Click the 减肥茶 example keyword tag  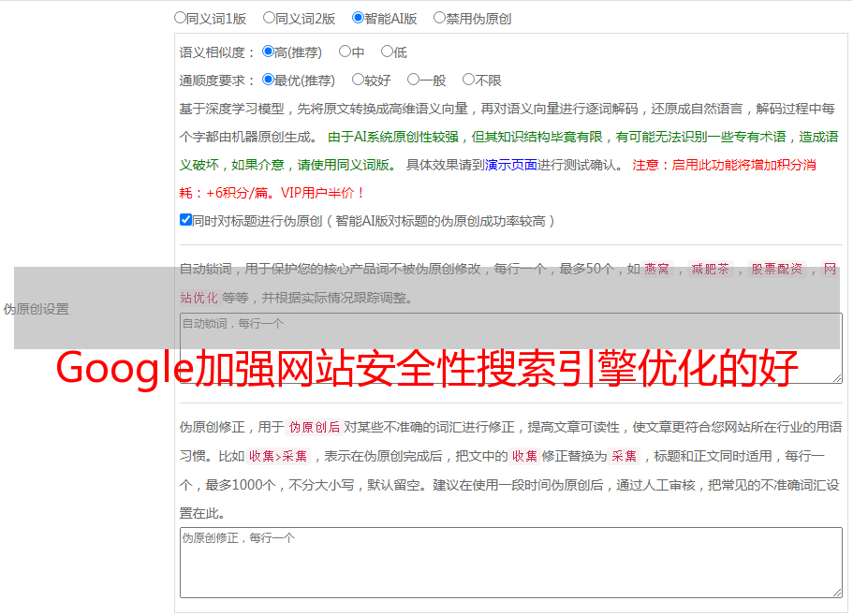tap(710, 269)
